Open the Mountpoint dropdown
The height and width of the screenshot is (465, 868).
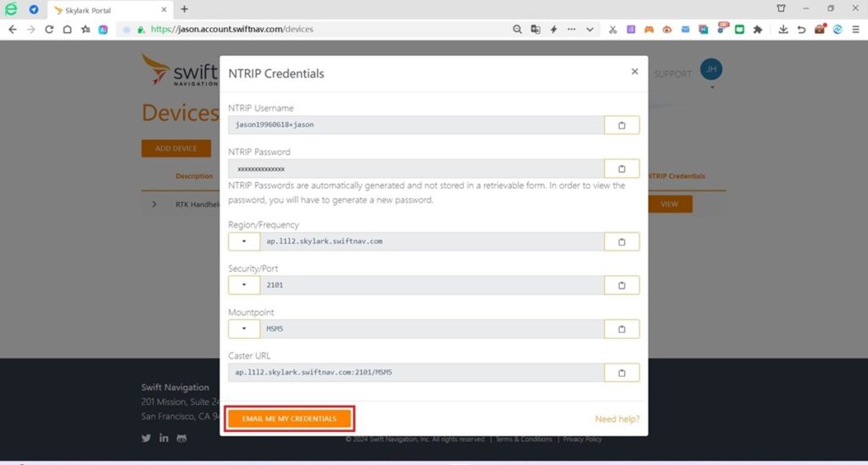click(244, 329)
